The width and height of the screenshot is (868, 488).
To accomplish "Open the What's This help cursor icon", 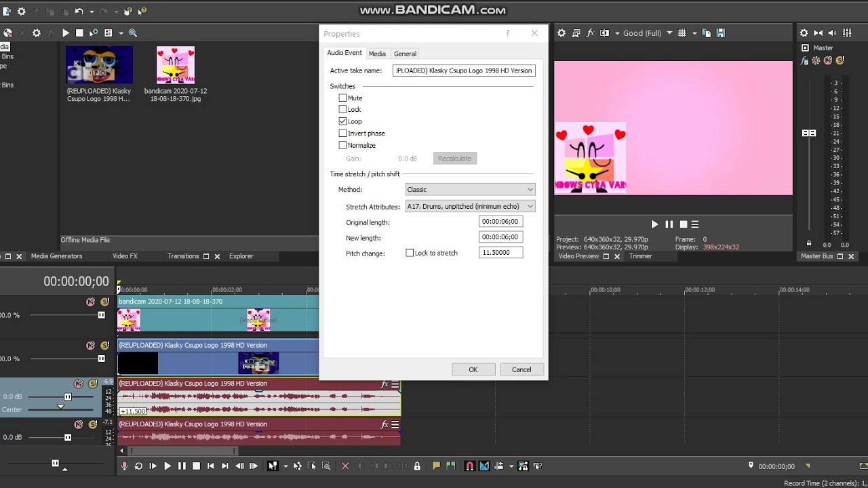I will click(142, 12).
